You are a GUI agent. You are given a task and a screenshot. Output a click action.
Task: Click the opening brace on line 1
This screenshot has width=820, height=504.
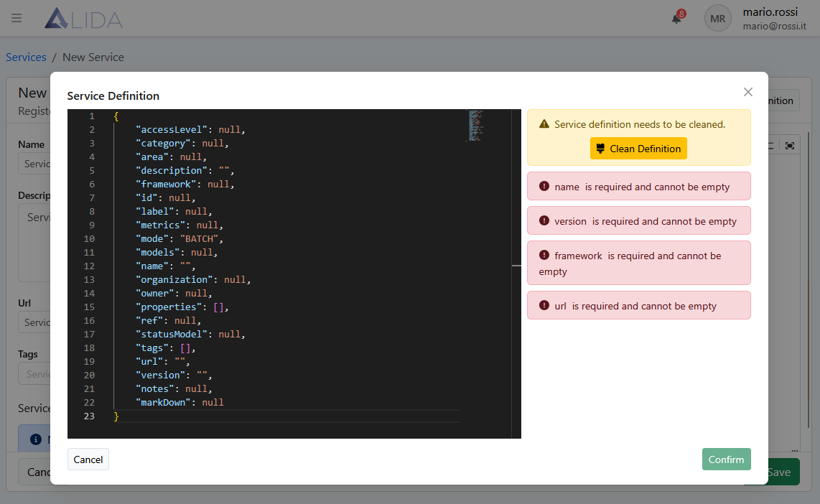click(116, 116)
